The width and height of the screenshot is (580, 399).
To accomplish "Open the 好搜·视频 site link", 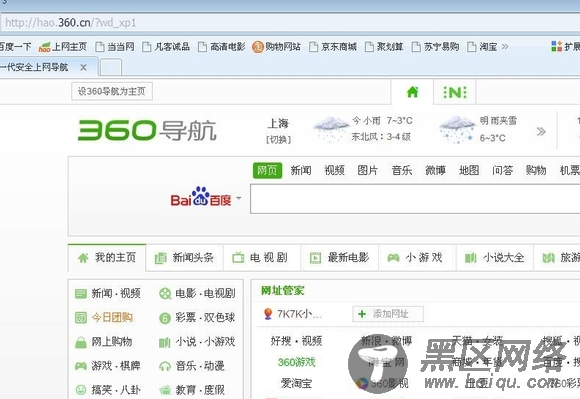I will 296,341.
